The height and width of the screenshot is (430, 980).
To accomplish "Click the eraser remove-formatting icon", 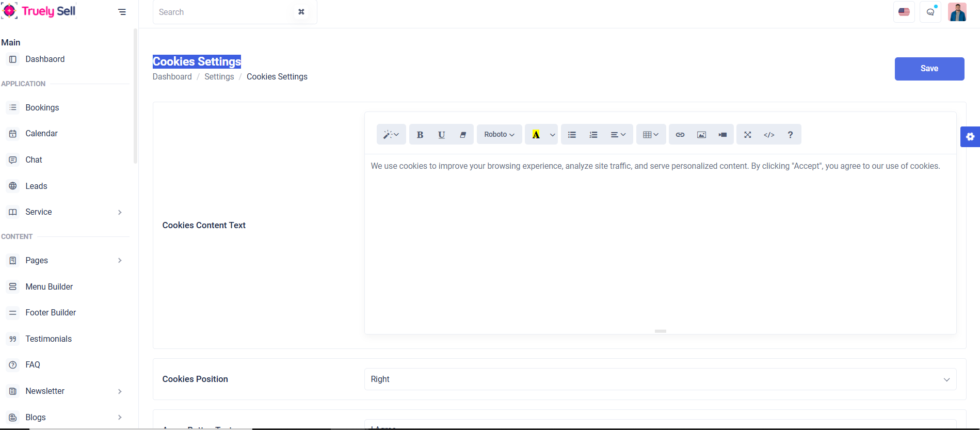I will point(463,135).
